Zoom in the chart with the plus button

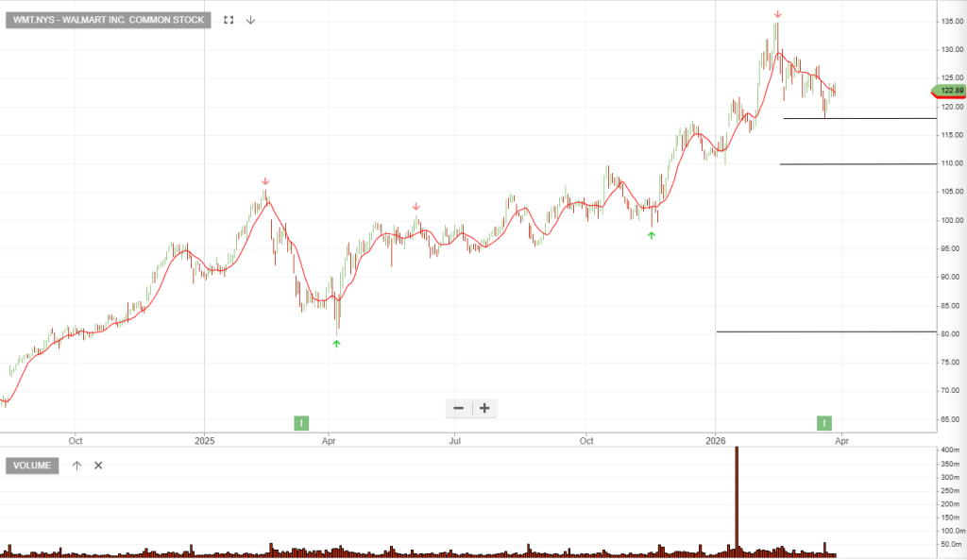tap(484, 408)
